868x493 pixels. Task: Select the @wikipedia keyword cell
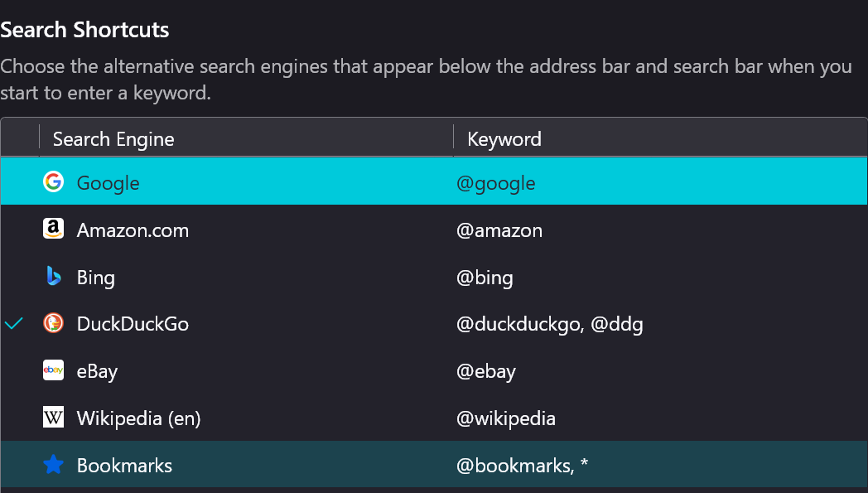506,418
